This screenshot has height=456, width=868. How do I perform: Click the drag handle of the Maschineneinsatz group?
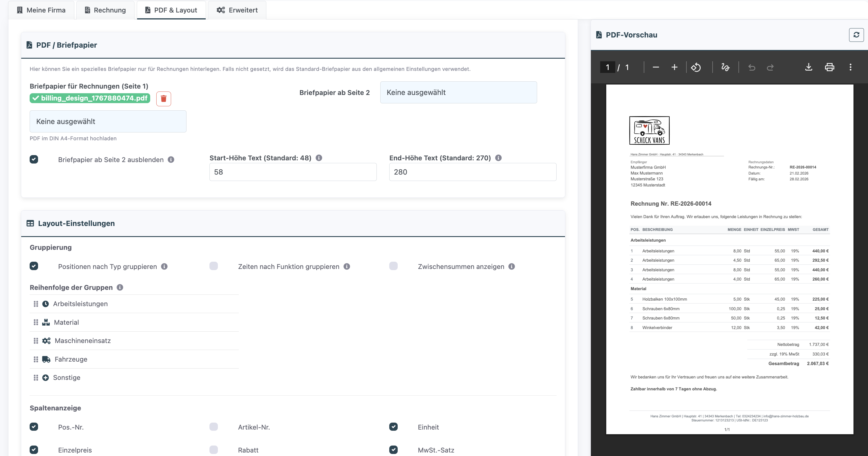click(36, 341)
